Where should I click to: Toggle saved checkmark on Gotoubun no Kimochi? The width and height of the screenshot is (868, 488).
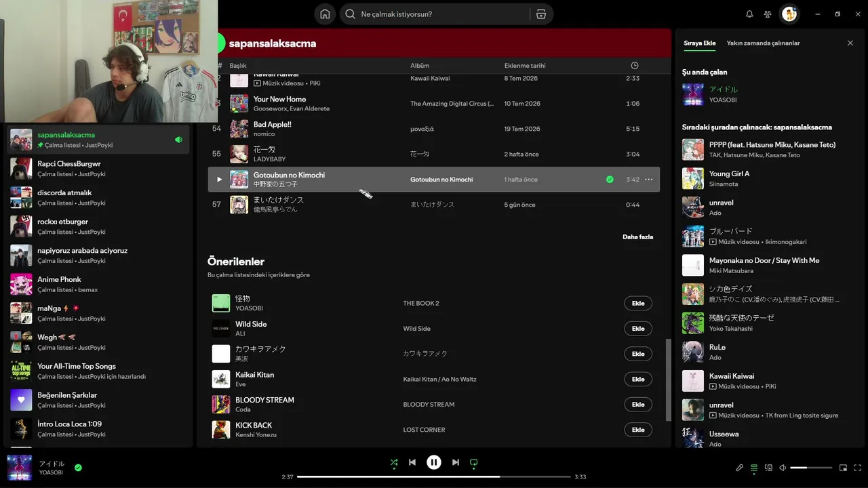(610, 180)
